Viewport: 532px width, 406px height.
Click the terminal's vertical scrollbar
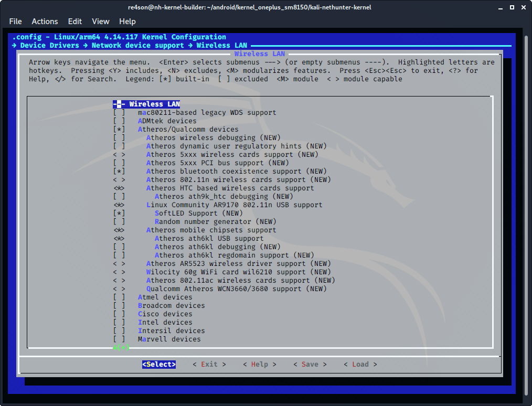coord(527,210)
